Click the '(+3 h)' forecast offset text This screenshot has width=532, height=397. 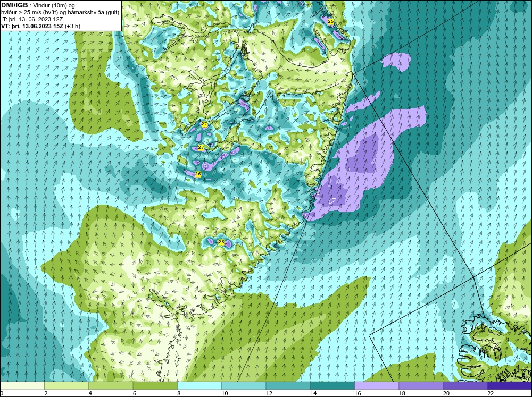click(x=72, y=26)
